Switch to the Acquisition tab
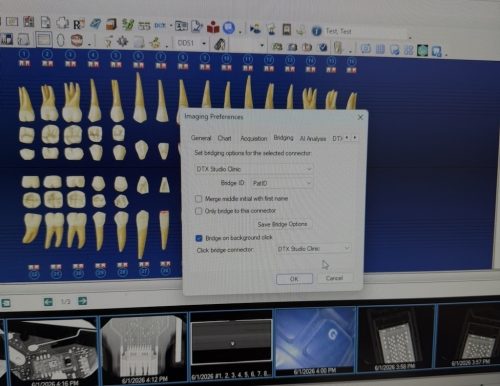Viewport: 500px width, 386px height. point(254,138)
